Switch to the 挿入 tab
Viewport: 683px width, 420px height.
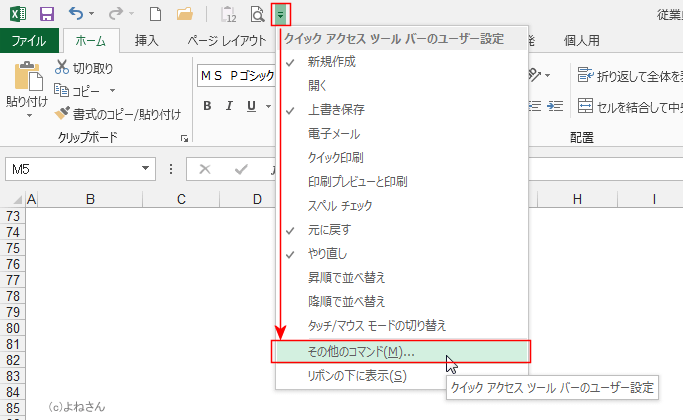coord(146,41)
